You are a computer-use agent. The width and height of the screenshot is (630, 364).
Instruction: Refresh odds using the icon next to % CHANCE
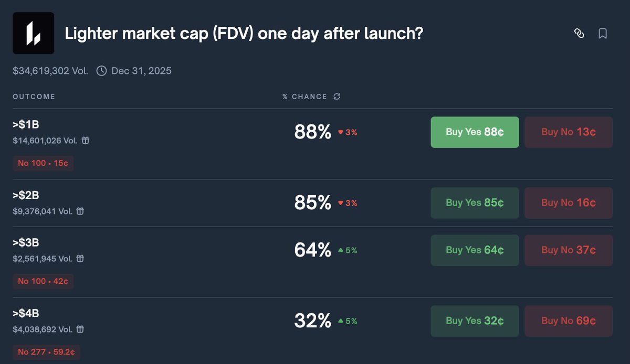[x=337, y=97]
